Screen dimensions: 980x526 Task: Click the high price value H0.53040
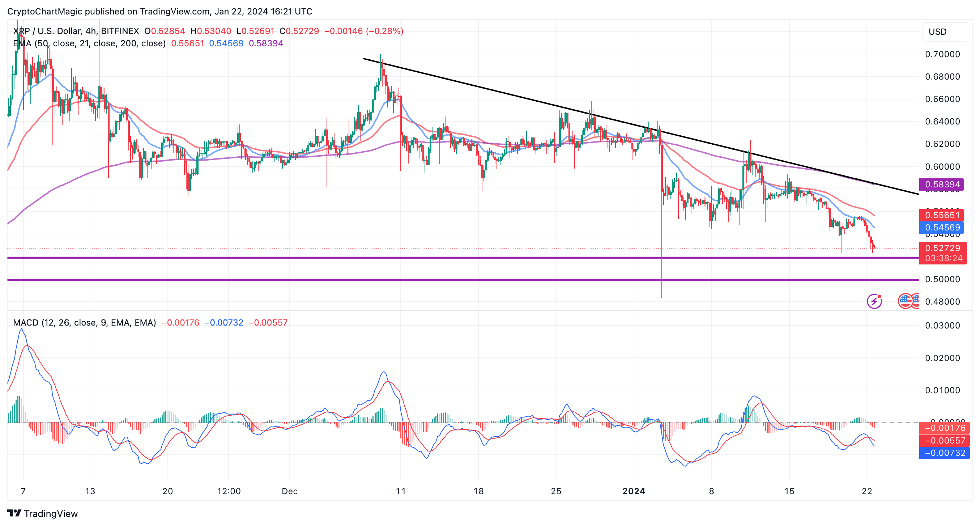pos(211,31)
